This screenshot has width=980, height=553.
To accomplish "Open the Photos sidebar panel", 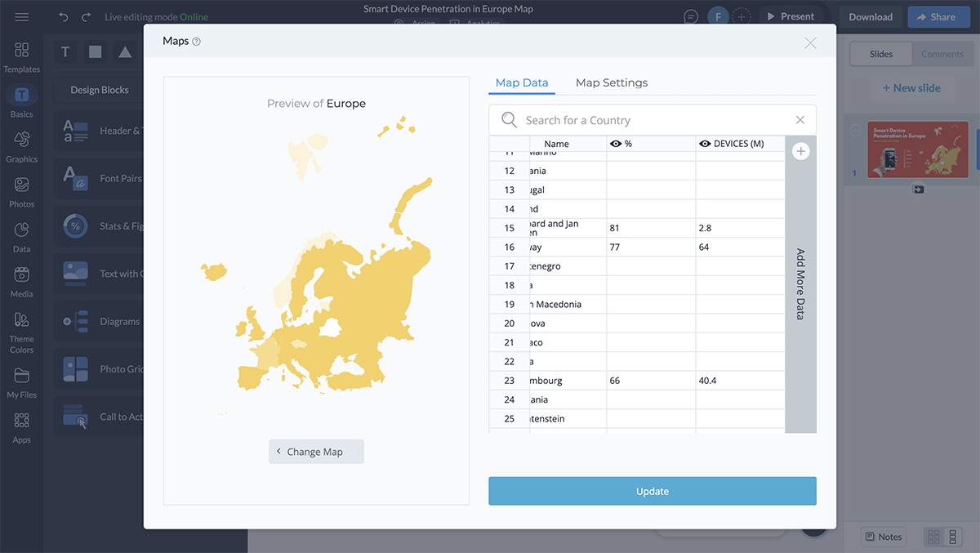I will tap(22, 192).
